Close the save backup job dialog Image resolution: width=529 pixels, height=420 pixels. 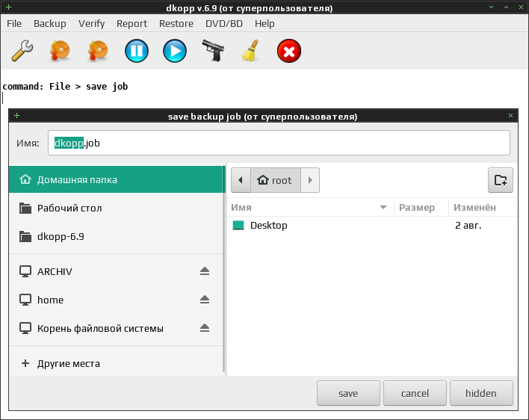click(x=510, y=116)
